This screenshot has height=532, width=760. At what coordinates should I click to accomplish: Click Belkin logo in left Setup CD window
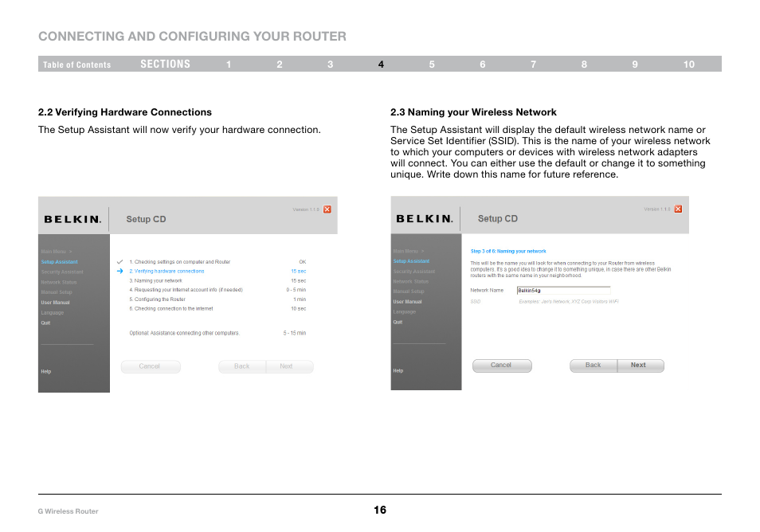72,220
